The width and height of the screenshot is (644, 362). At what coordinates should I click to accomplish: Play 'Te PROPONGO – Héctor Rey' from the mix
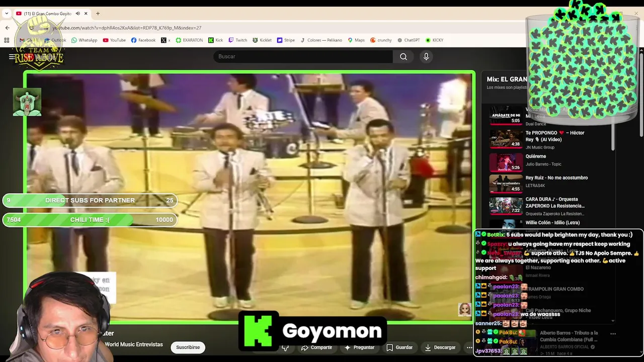click(555, 136)
